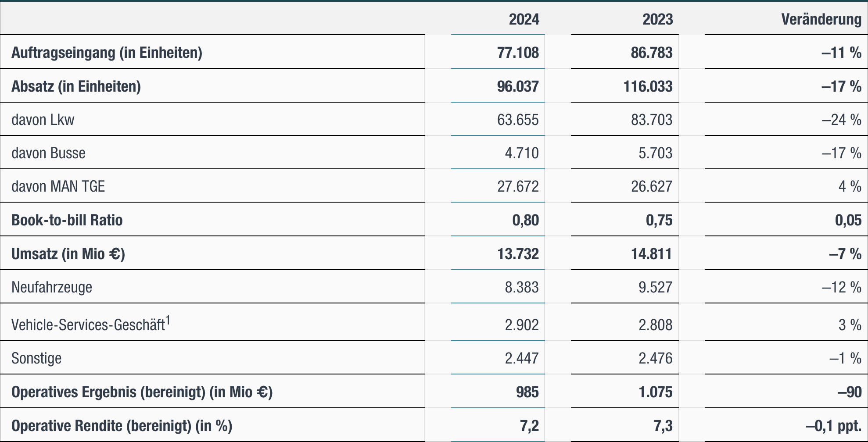Screen dimensions: 868x442
Task: Select the Sonstige row label
Action: [36, 358]
